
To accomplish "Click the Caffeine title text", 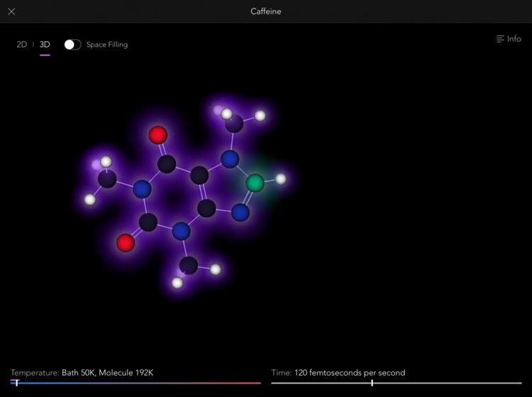I will 266,11.
